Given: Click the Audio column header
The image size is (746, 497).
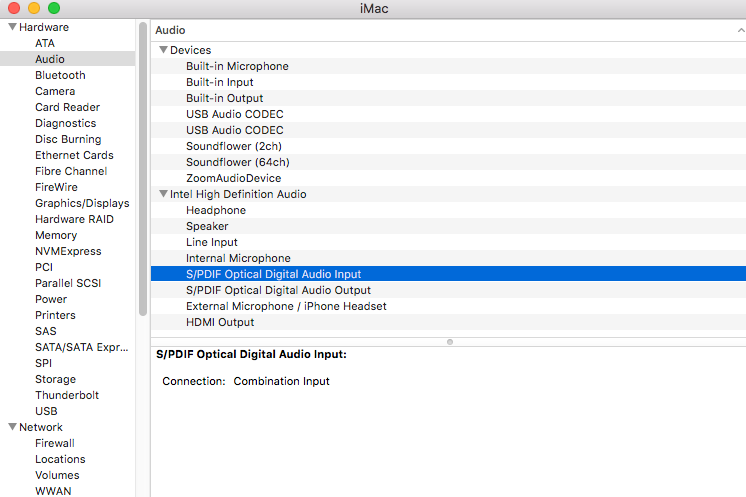Looking at the screenshot, I should point(448,30).
